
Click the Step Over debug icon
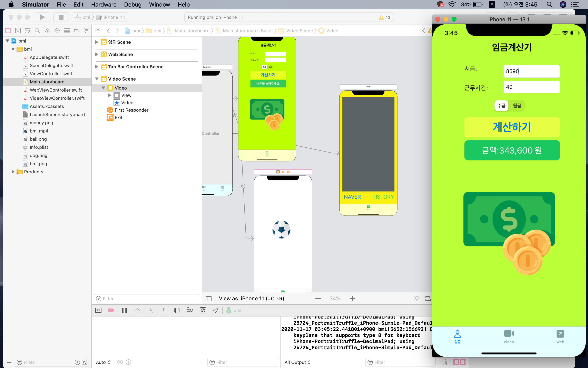138,310
